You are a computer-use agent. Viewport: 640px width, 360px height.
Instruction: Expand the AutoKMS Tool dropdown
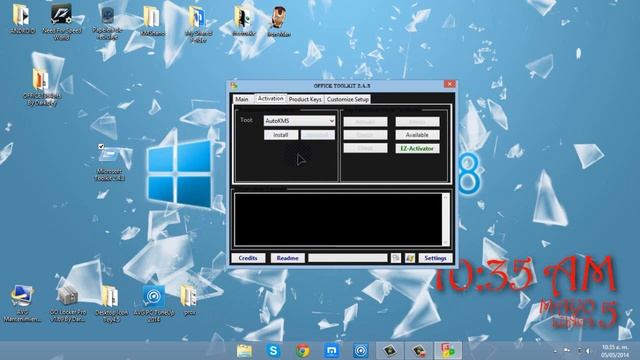pyautogui.click(x=331, y=121)
